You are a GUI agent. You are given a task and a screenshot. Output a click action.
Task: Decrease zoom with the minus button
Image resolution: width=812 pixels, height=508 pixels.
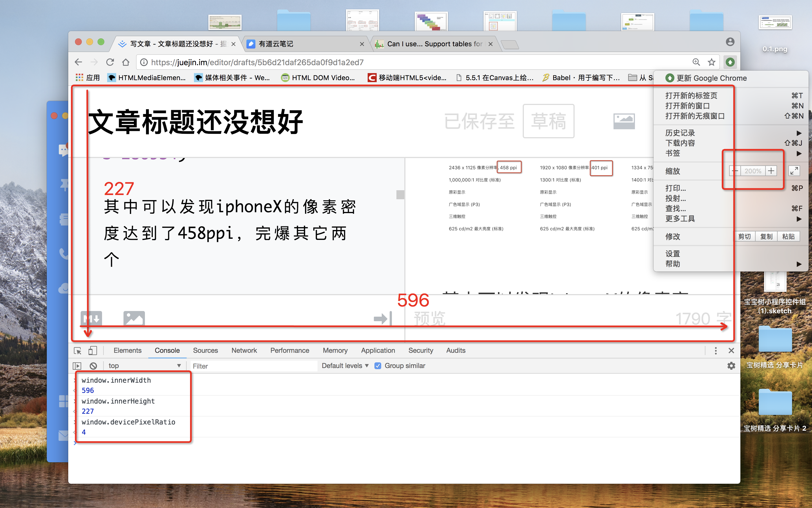(735, 171)
